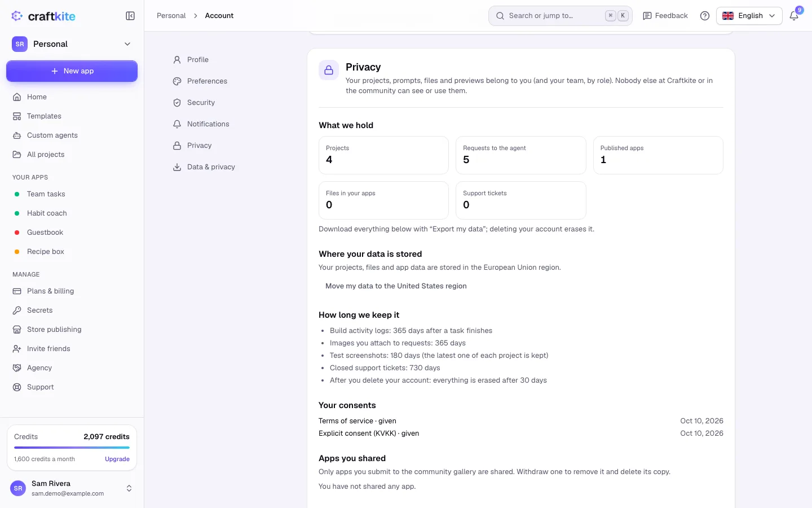Viewport: 812px width, 508px height.
Task: Click the Preferences palette icon
Action: 177,81
